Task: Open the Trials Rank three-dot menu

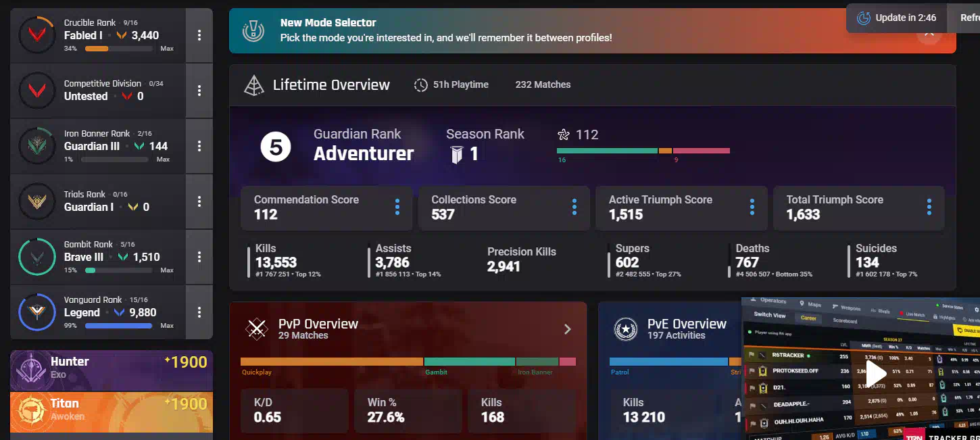Action: [x=199, y=201]
